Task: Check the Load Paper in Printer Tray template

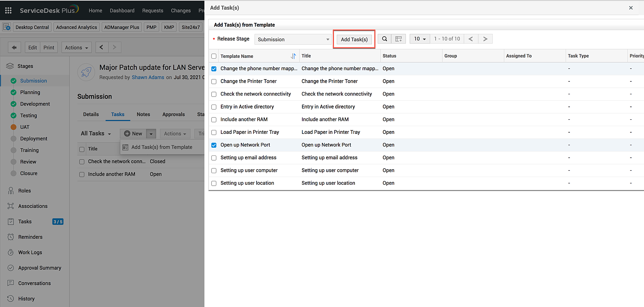Action: (214, 132)
